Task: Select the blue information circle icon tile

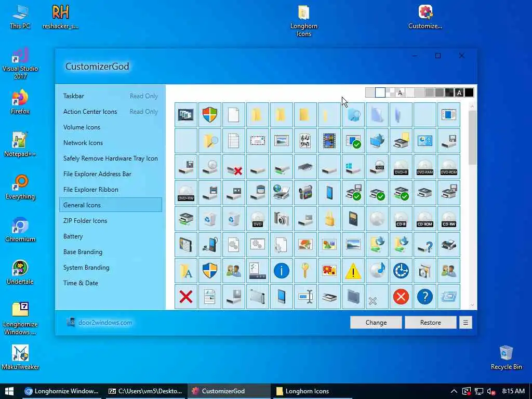Action: tap(281, 271)
